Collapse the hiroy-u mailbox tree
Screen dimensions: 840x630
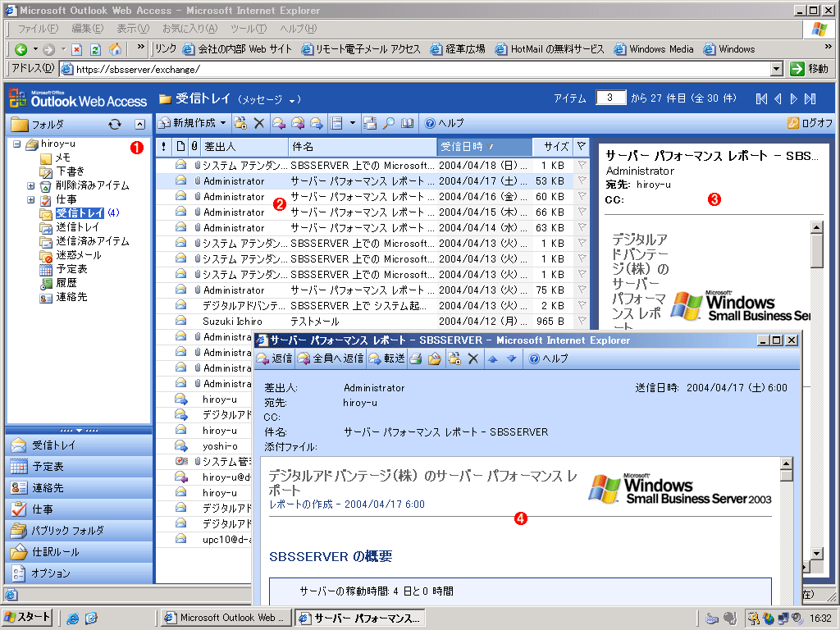[x=17, y=144]
